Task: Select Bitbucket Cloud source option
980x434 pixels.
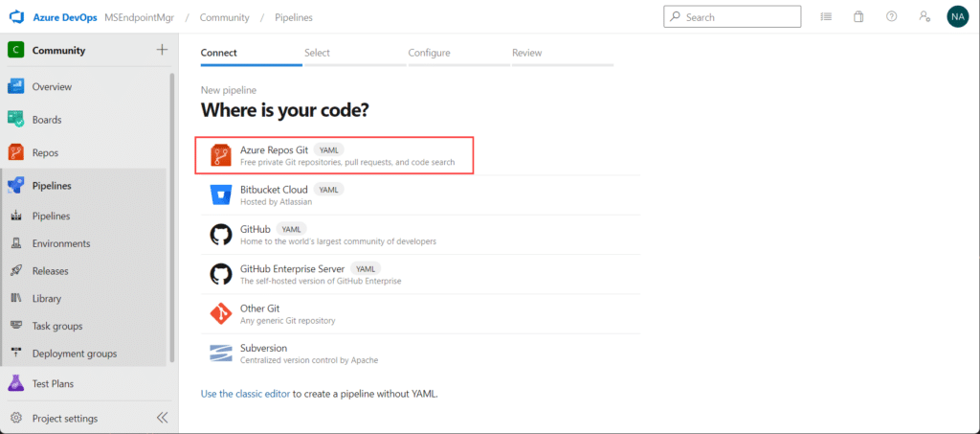Action: pos(420,194)
